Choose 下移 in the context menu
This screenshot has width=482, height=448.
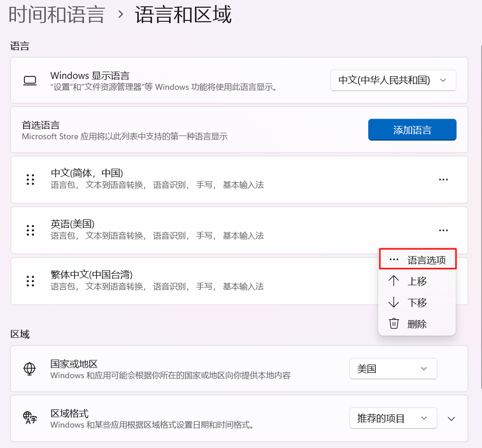coord(417,303)
